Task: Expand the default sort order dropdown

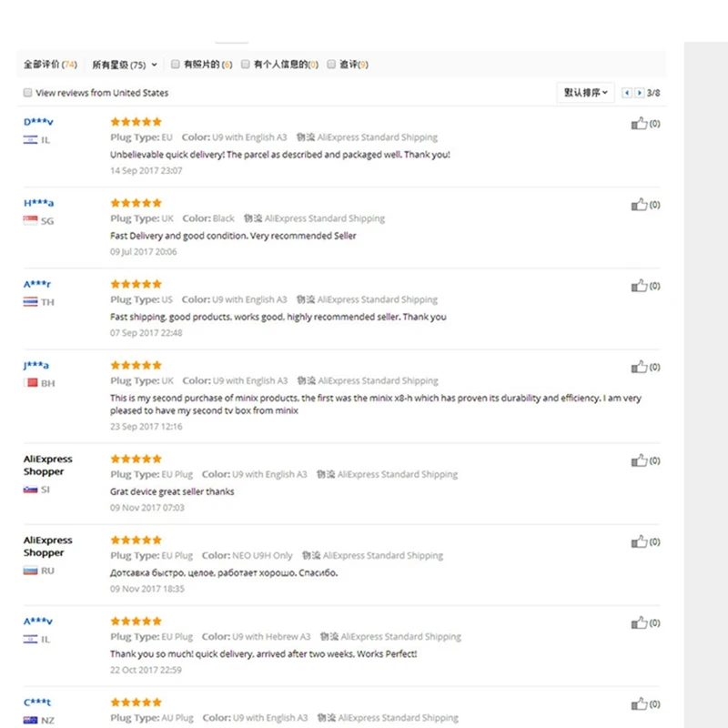Action: 585,93
